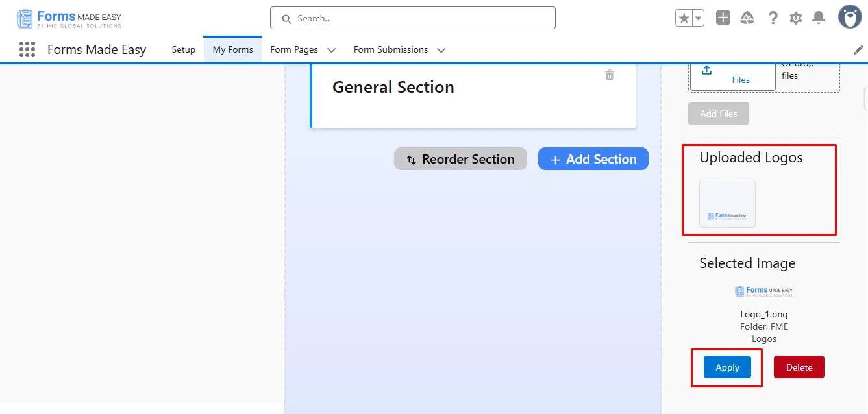This screenshot has height=414, width=868.
Task: Open the global actions plus icon
Action: 723,18
